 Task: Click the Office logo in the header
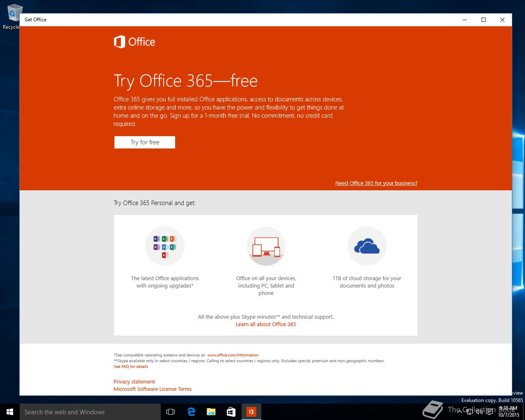pyautogui.click(x=135, y=42)
